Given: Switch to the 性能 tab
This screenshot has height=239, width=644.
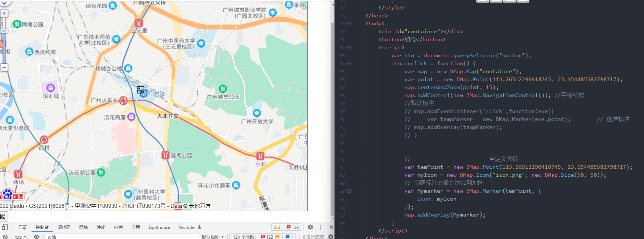Looking at the screenshot, I should (101, 227).
